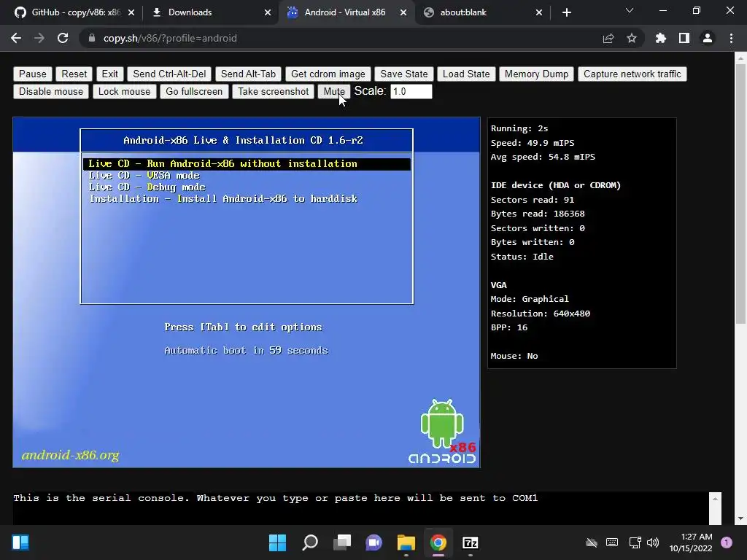Screen dimensions: 747x560
Task: Click Go fullscreen
Action: pyautogui.click(x=194, y=91)
